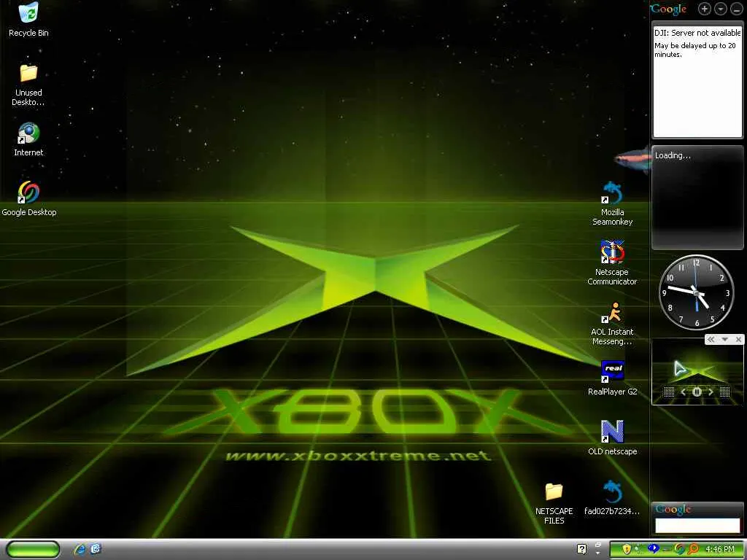Show next photo in slideshow gadget
This screenshot has height=560, width=747.
(711, 392)
